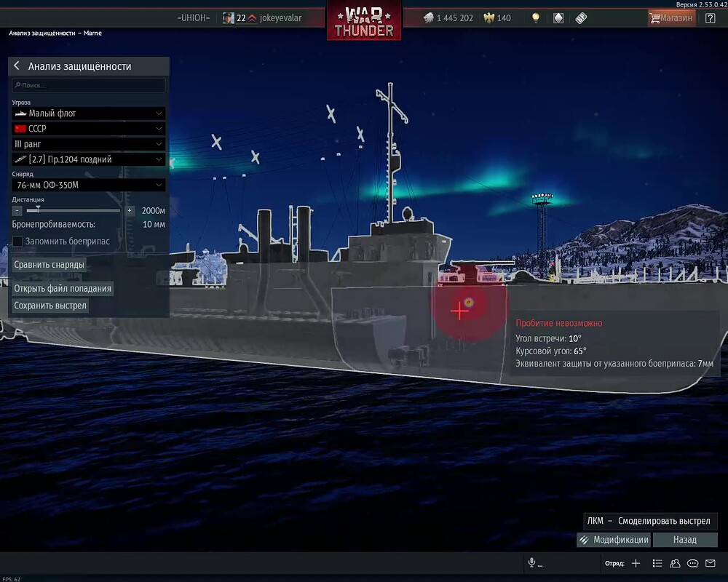
Task: Enable the Запомнить боеприпас checkbox
Action: [x=17, y=241]
